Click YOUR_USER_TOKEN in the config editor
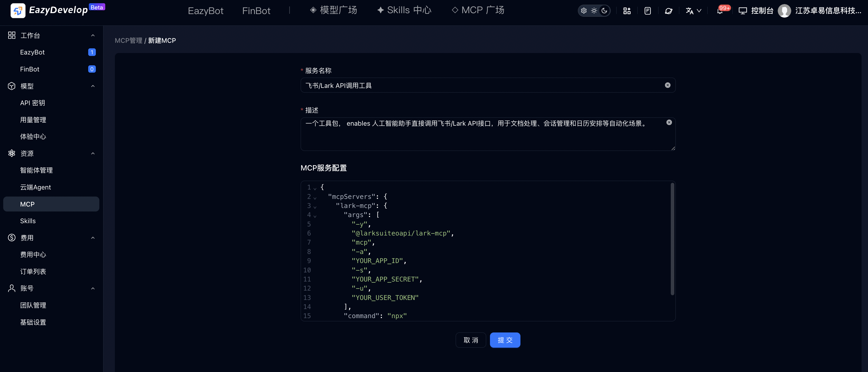Screen dimensions: 868x372 385,298
